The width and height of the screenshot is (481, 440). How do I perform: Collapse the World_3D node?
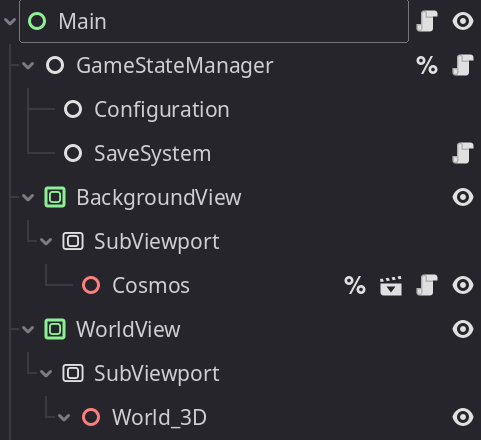pyautogui.click(x=64, y=417)
